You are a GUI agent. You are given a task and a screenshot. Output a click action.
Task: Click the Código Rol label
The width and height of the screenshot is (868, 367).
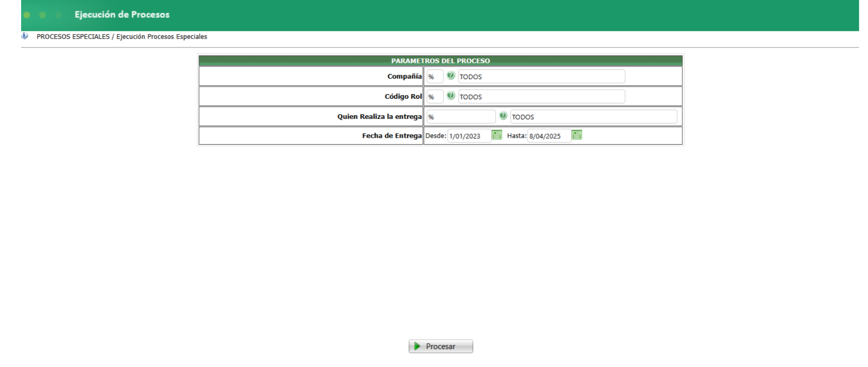pos(403,96)
